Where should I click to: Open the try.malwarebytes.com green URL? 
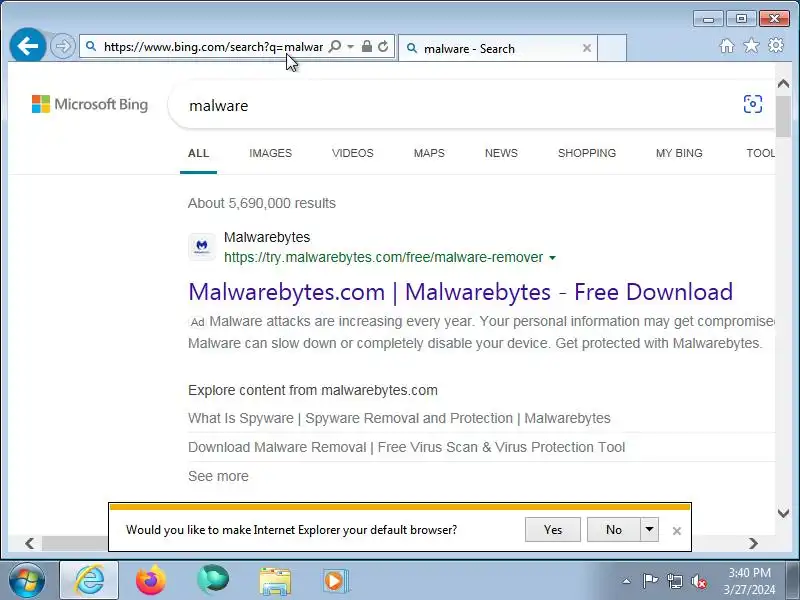click(x=384, y=257)
